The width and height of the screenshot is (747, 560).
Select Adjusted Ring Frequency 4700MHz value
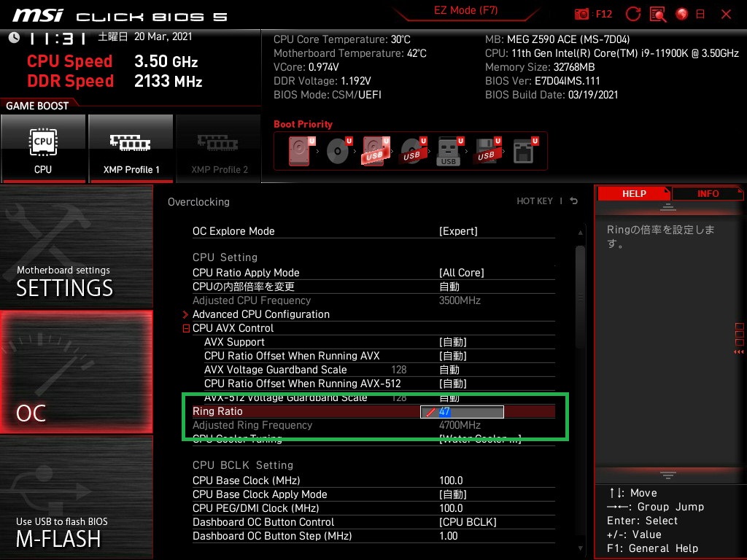click(460, 425)
